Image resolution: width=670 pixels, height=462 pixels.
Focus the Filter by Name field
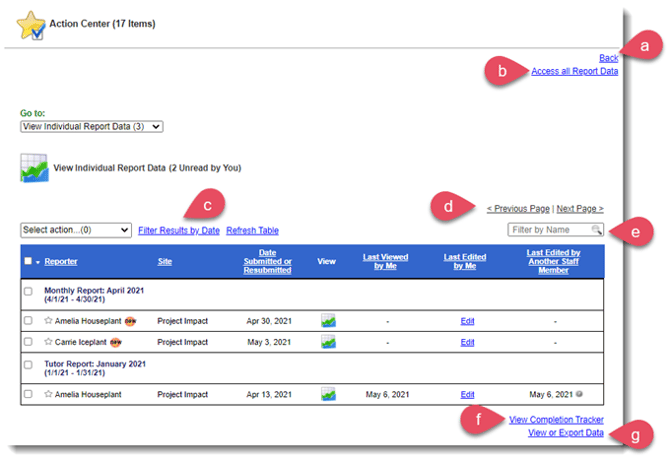click(548, 231)
